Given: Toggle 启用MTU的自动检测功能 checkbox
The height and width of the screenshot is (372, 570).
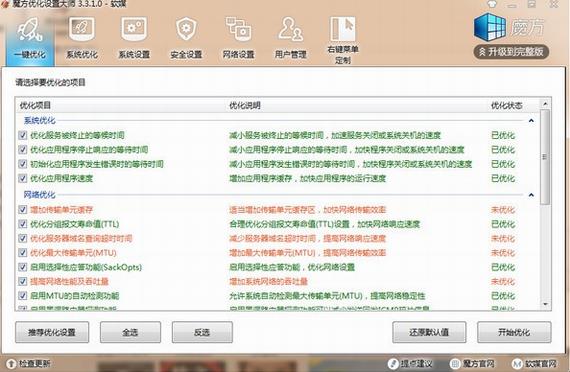Looking at the screenshot, I should coord(23,296).
